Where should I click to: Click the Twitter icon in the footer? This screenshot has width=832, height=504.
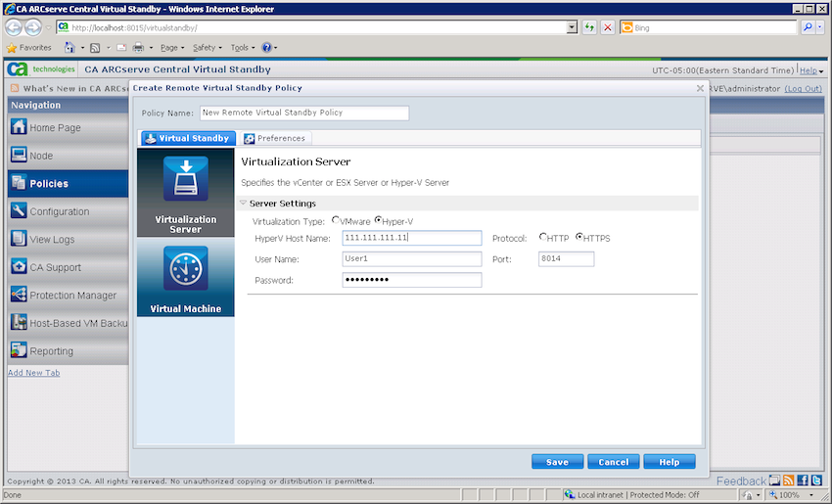816,481
